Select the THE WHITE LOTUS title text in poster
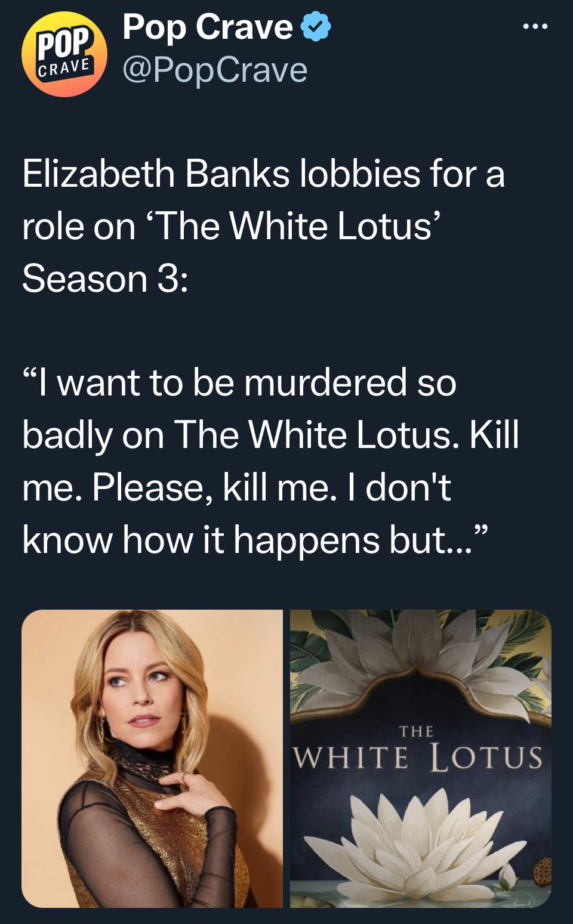Image resolution: width=573 pixels, height=924 pixels. tap(418, 753)
